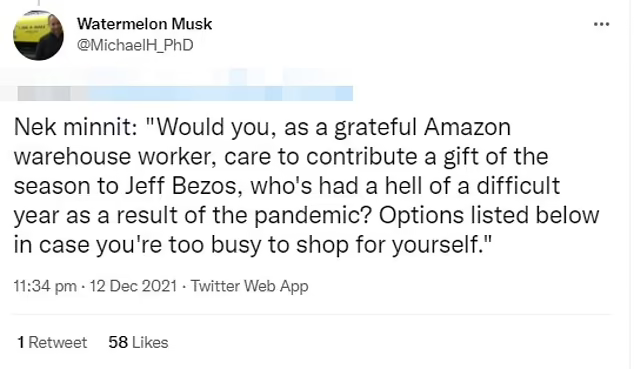Click the 11:34 pm timestamp
634x369 pixels.
pos(45,286)
